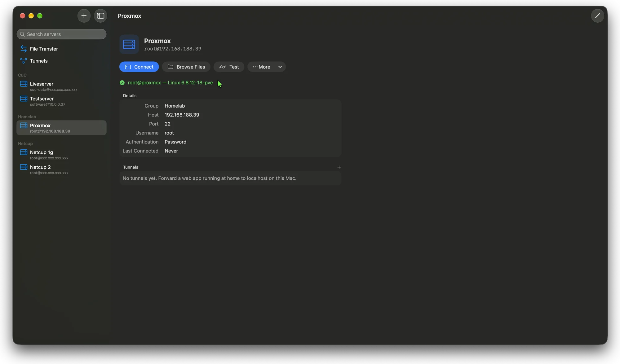Select Netcup 2 server
620x364 pixels.
[x=61, y=170]
